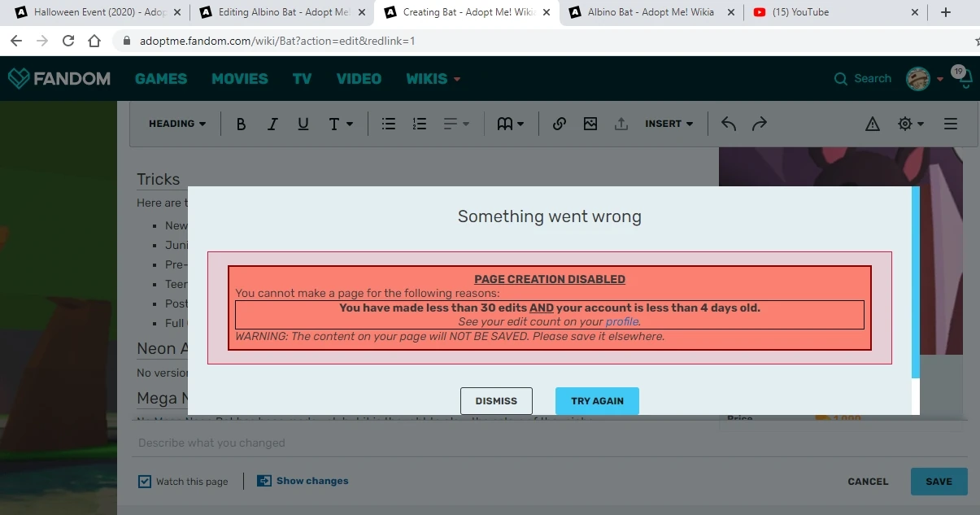Open the GAMES navigation item
This screenshot has width=980, height=515.
click(x=161, y=79)
